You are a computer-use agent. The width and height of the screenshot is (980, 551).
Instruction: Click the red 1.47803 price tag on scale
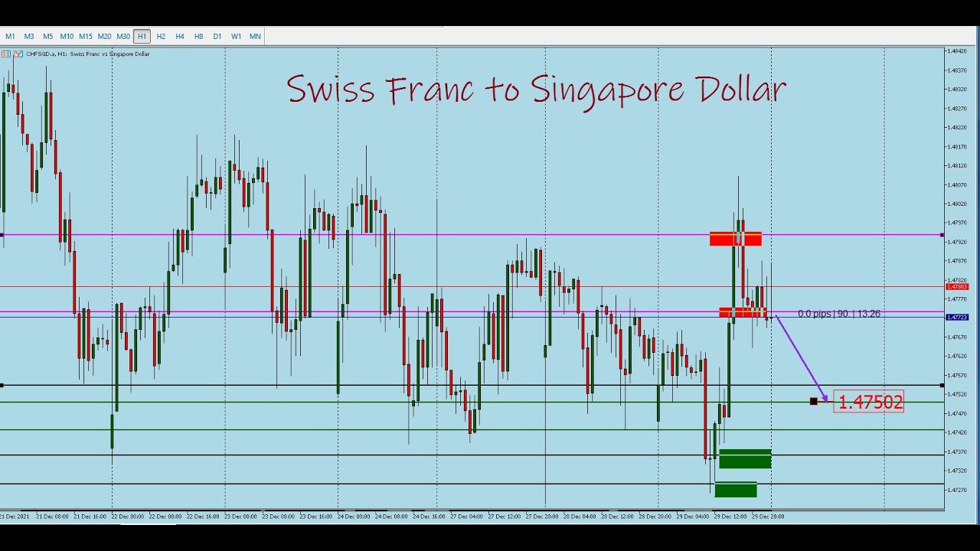tap(957, 287)
